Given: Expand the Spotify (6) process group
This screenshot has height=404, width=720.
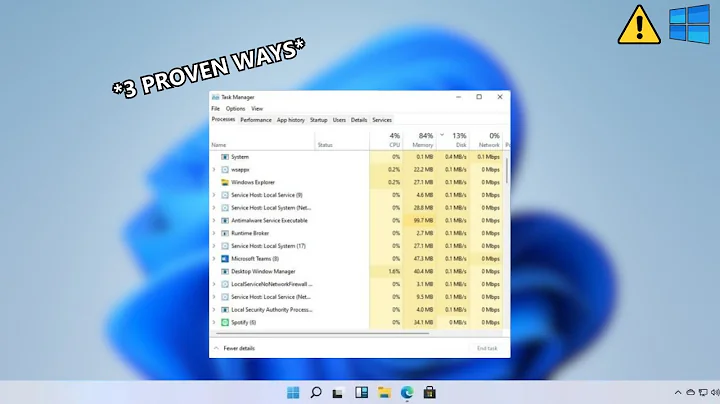Looking at the screenshot, I should (214, 323).
